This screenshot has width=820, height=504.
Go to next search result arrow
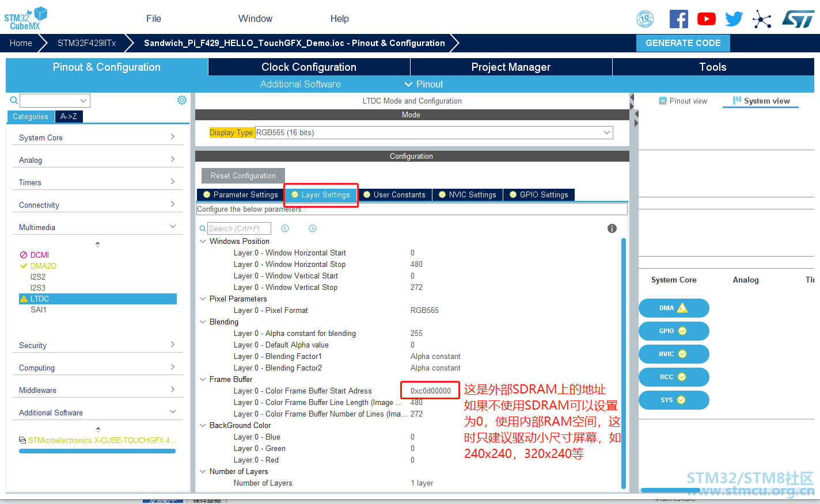[313, 228]
